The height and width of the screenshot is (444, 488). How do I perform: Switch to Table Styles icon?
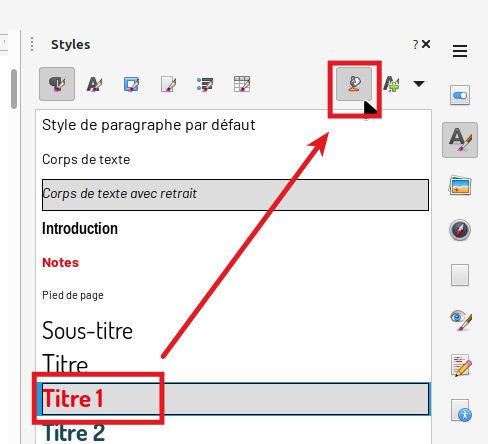[242, 84]
